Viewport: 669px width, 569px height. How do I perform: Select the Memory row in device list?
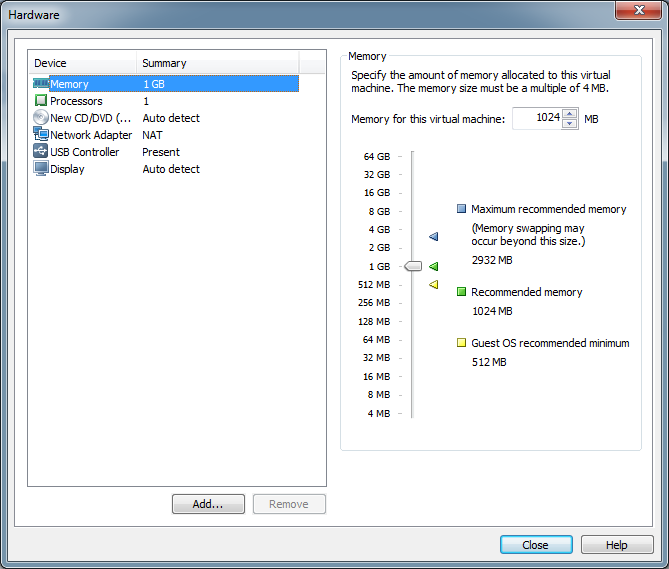pos(166,84)
